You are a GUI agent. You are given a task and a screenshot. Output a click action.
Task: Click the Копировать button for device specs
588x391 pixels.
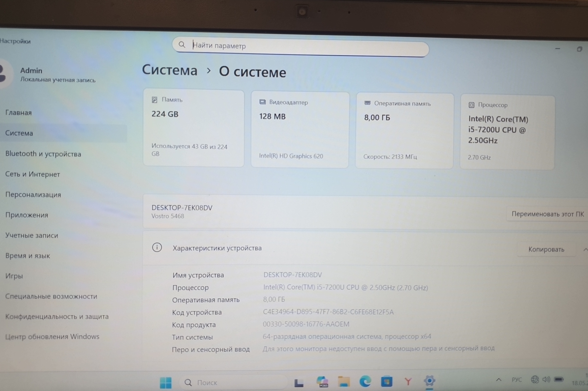point(546,249)
